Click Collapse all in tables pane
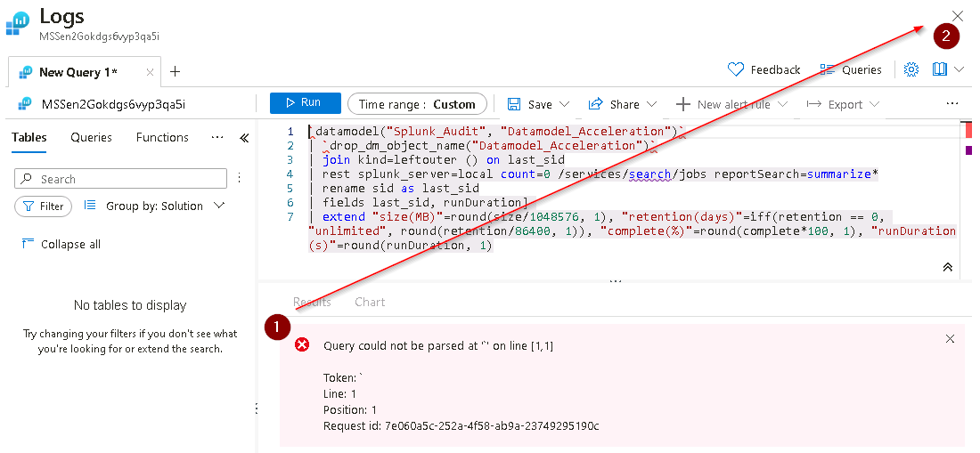Screen dimensions: 980x453 61,244
